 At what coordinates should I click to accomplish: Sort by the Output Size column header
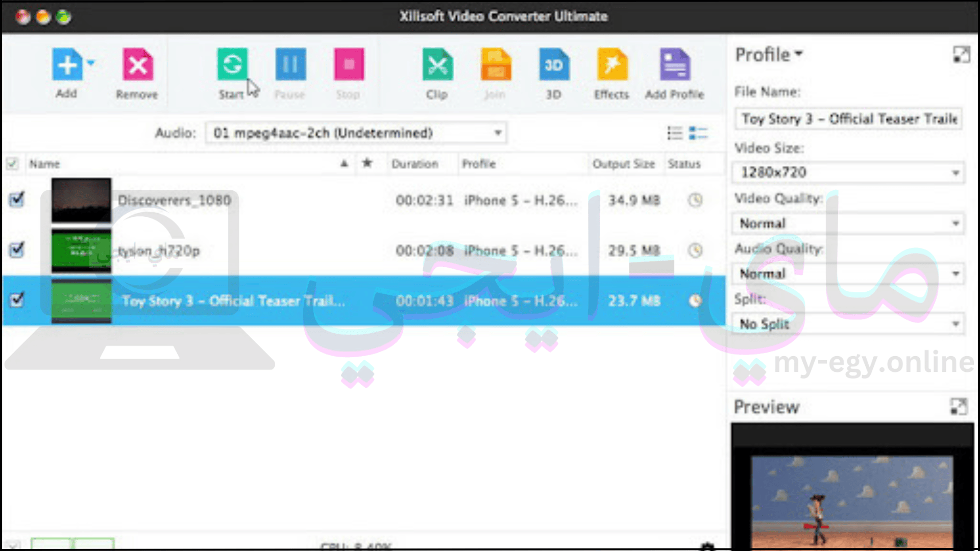(623, 164)
